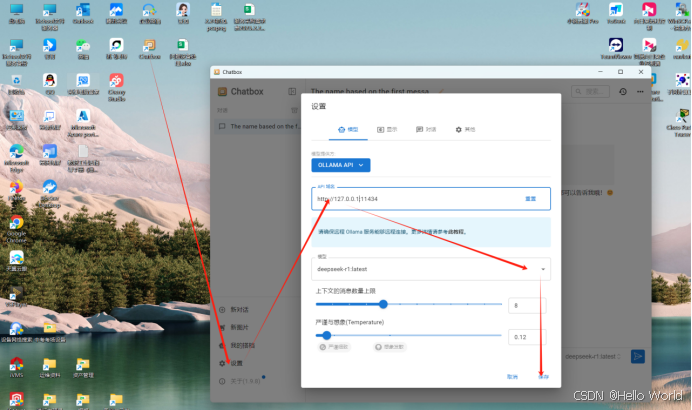Select the 想象发散 temperature preset chip
Viewport: 692px width, 410px height.
pyautogui.click(x=389, y=347)
